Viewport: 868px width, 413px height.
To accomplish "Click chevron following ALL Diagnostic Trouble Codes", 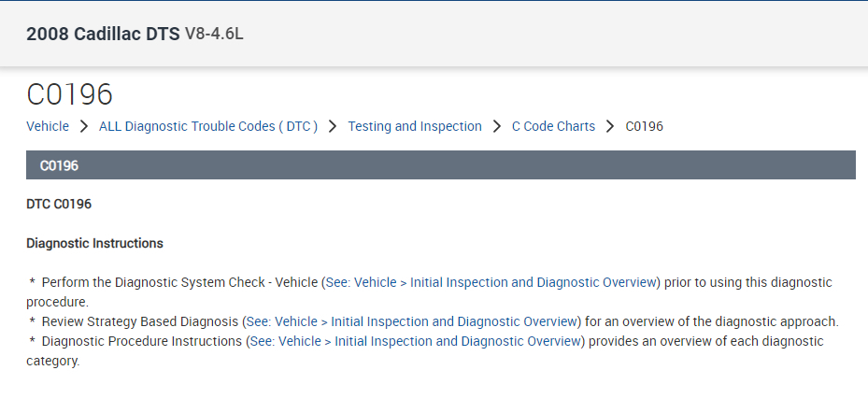I will click(x=334, y=126).
